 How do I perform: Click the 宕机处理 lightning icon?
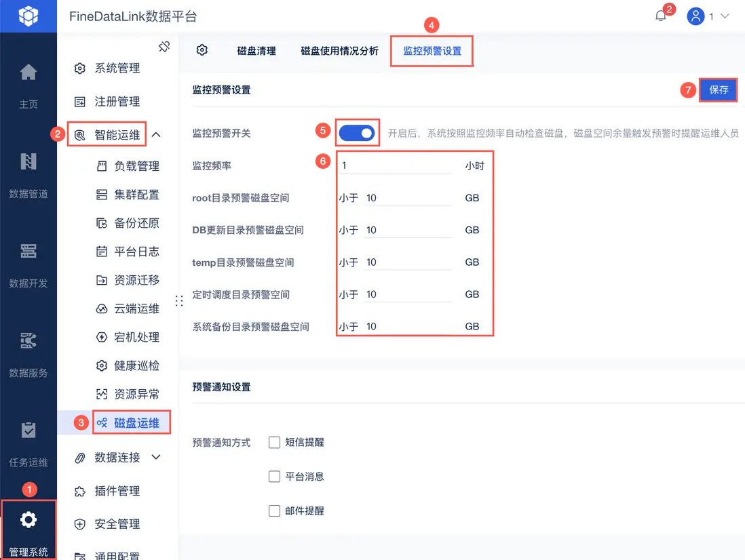[102, 337]
